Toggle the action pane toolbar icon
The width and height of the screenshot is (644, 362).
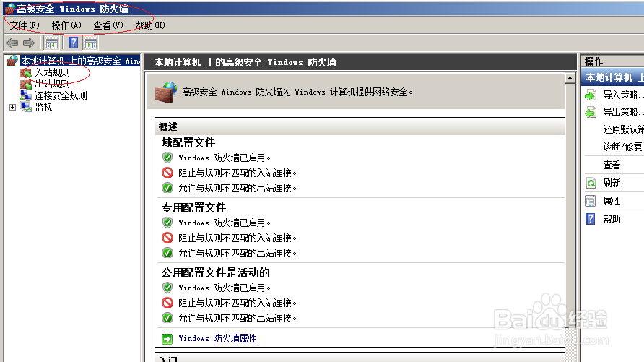point(91,43)
